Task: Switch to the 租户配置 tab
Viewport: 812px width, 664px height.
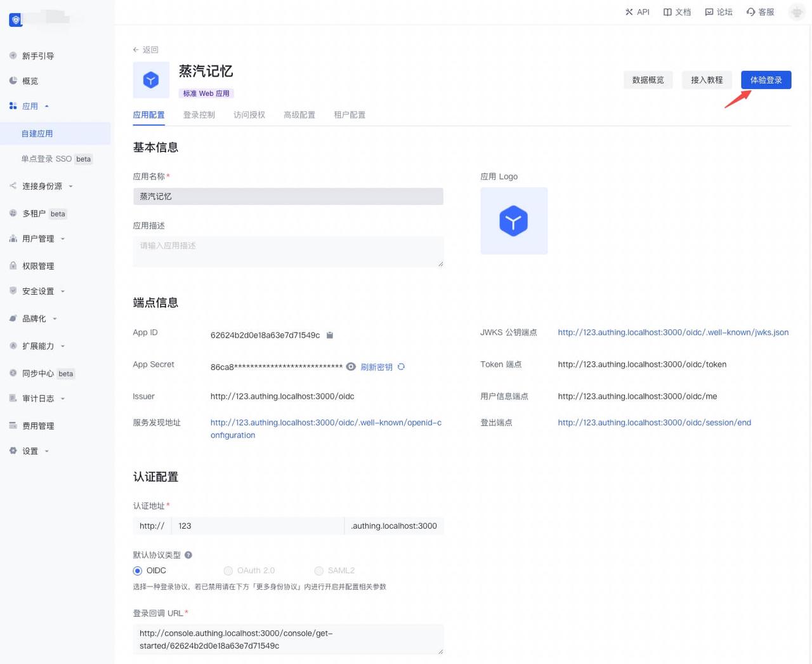Action: (x=350, y=115)
